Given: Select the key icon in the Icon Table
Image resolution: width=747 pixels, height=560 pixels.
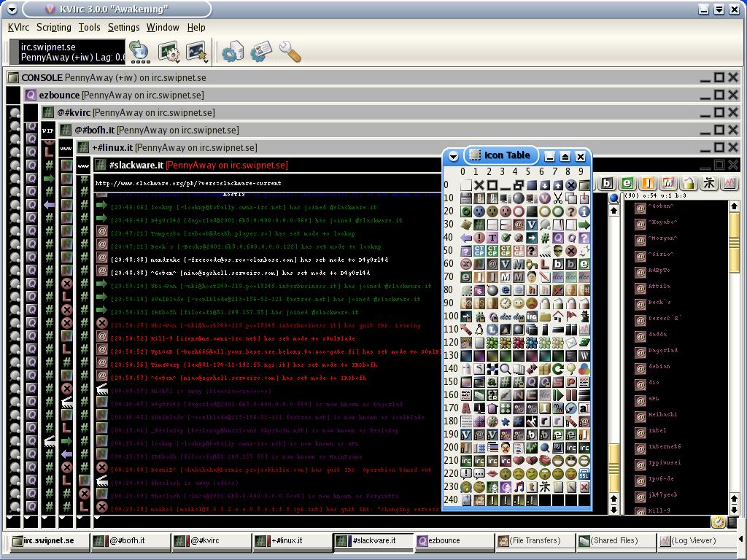Looking at the screenshot, I should [532, 264].
